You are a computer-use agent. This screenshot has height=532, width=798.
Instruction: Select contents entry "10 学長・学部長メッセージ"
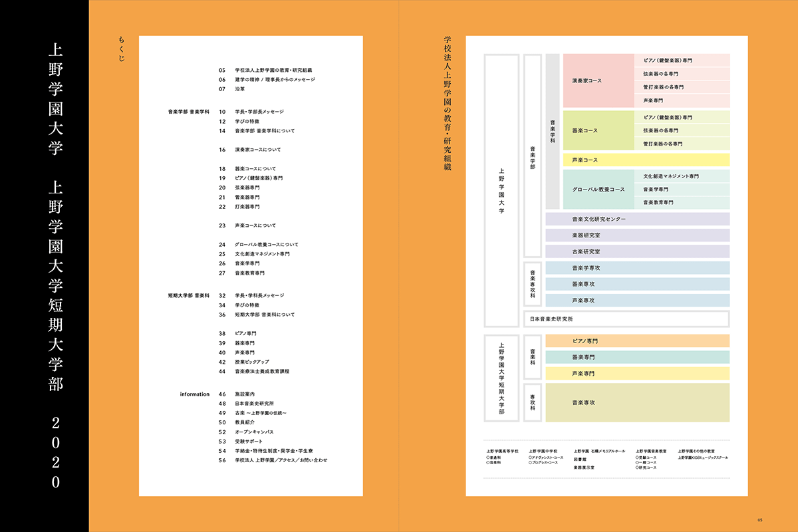point(251,112)
